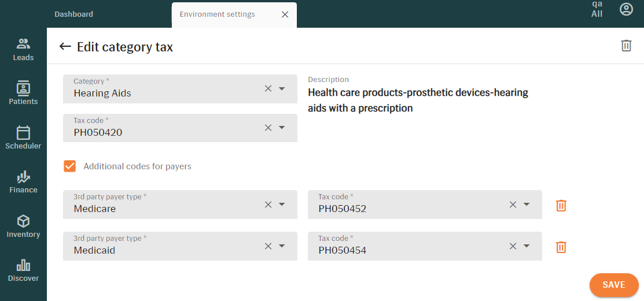Screen dimensions: 644x301
Task: Save the category tax changes
Action: (x=614, y=285)
